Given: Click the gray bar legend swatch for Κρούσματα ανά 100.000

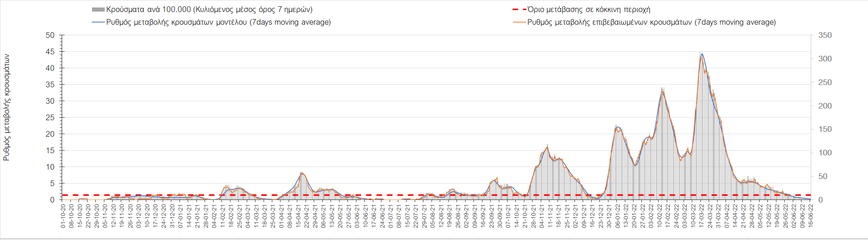Looking at the screenshot, I should tap(98, 10).
